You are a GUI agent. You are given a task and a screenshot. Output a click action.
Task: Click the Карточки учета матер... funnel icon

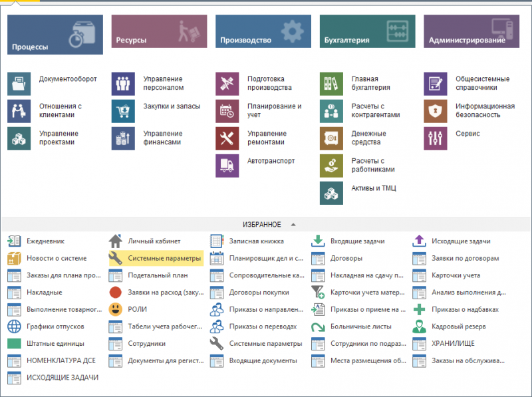pyautogui.click(x=318, y=292)
